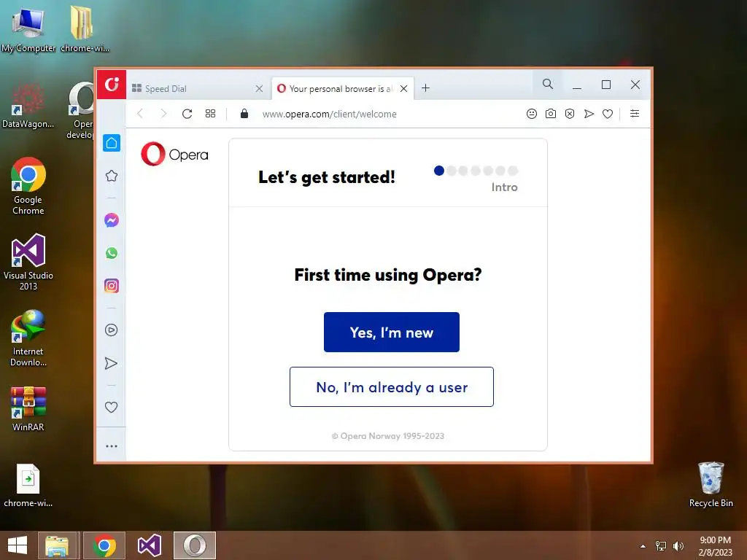This screenshot has width=747, height=560.
Task: Open the volume speaker tray icon
Action: point(678,545)
